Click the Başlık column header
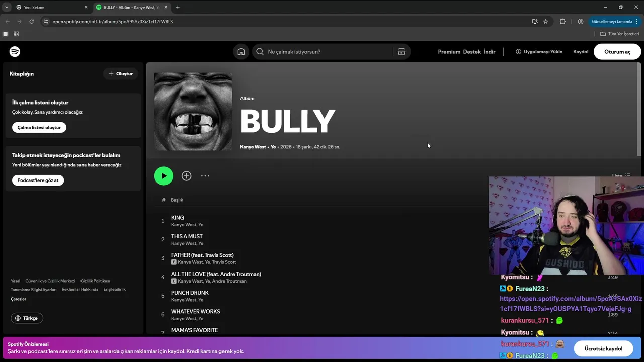Screen dimensions: 644x362 point(177,200)
